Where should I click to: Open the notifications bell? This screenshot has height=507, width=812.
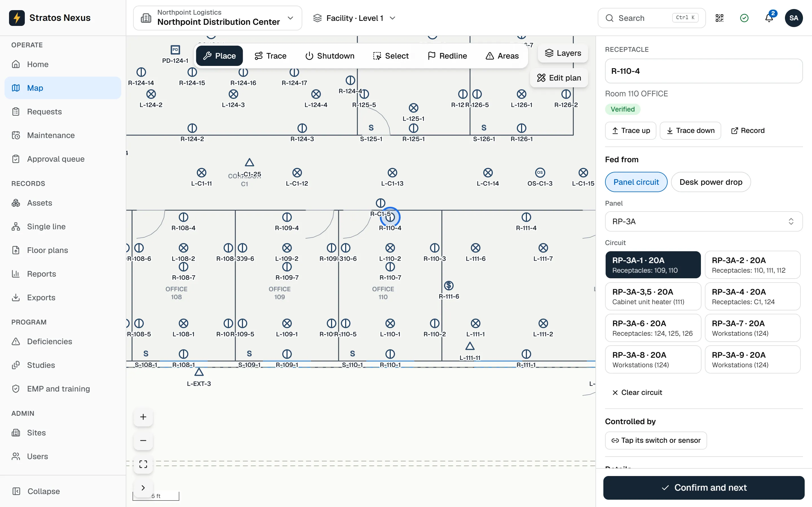[769, 18]
